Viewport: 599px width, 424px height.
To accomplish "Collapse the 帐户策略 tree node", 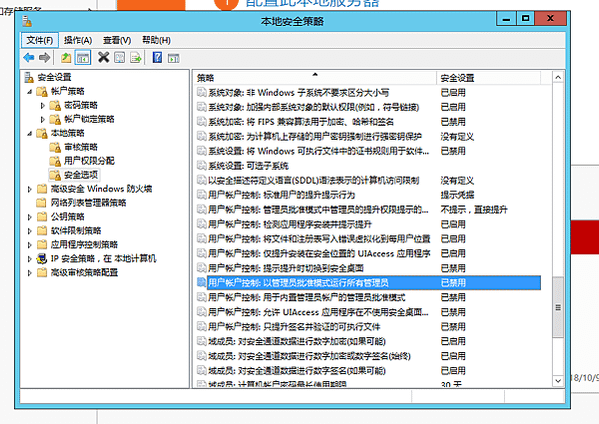I will (x=29, y=92).
